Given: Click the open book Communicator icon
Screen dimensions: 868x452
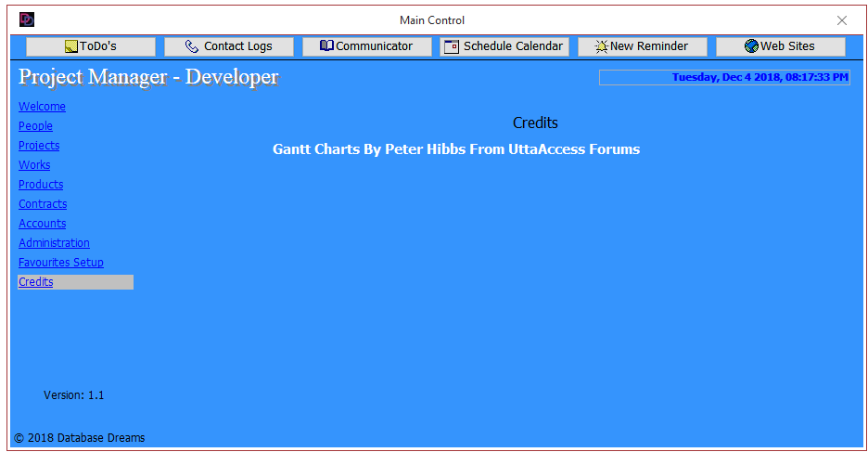Looking at the screenshot, I should coord(326,46).
